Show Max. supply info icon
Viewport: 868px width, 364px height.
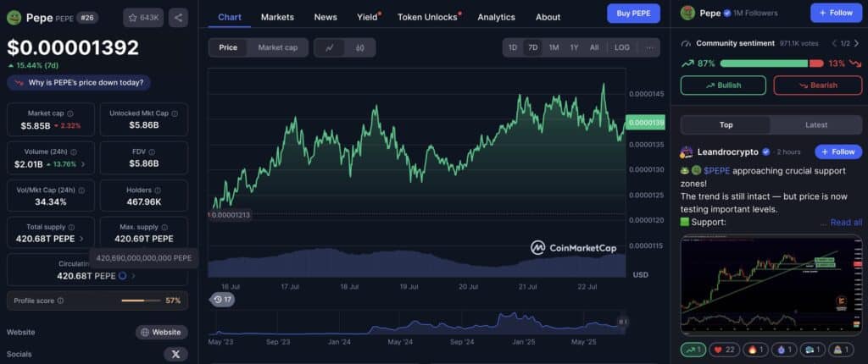pyautogui.click(x=164, y=228)
